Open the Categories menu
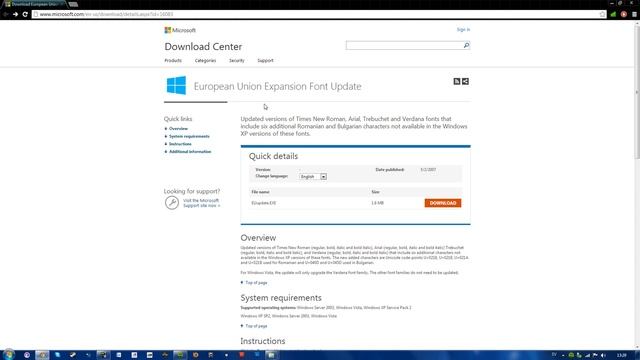This screenshot has width=640, height=360. pos(205,60)
